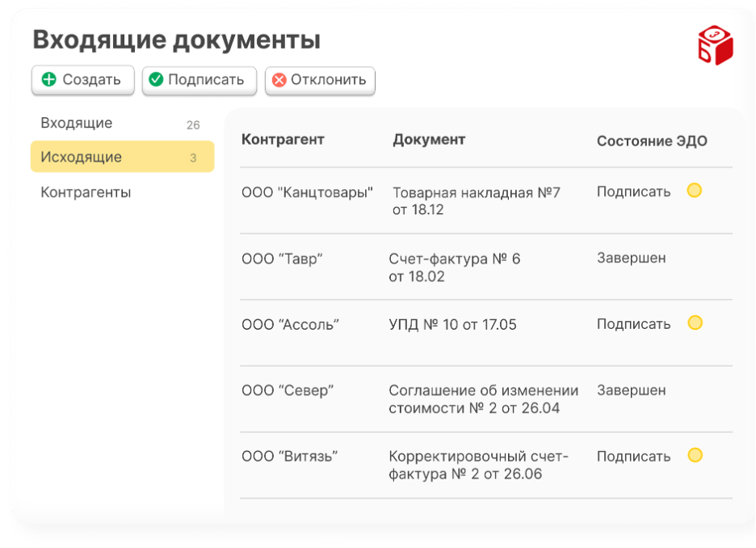Click the red 1C cube logo
Screen dimensions: 756x548
coord(715,45)
